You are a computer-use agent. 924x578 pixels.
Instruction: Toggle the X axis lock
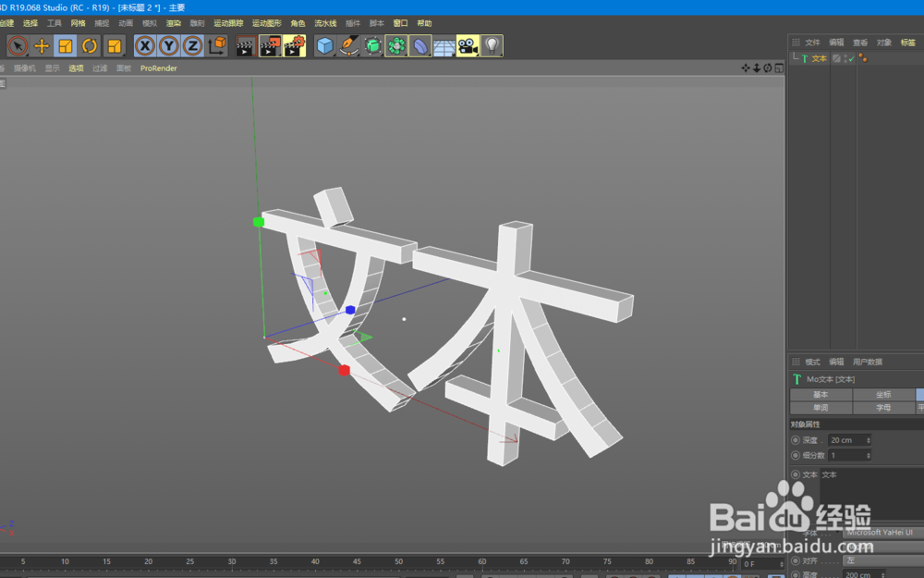tap(145, 45)
